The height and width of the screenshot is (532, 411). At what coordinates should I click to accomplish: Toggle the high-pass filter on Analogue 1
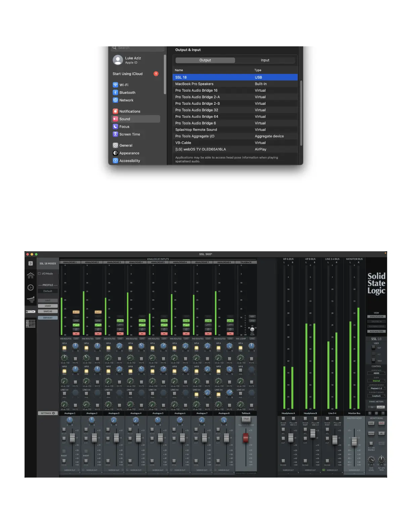(76, 325)
